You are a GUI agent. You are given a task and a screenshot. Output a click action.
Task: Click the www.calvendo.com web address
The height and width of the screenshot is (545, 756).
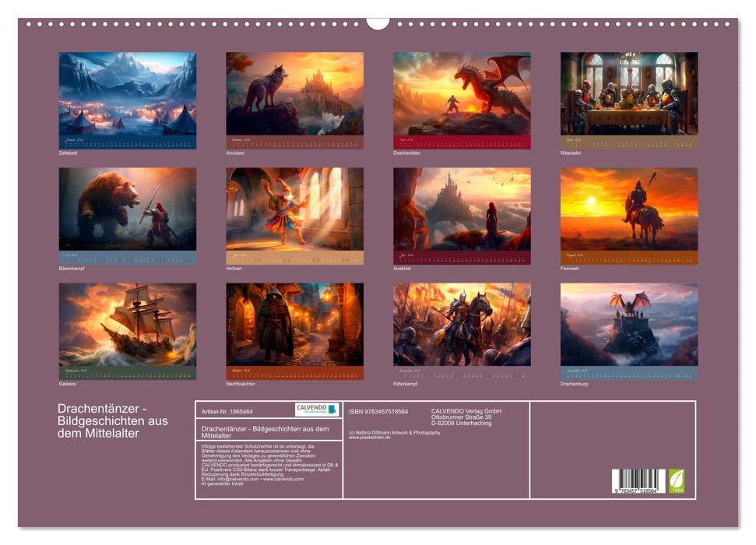click(x=283, y=479)
